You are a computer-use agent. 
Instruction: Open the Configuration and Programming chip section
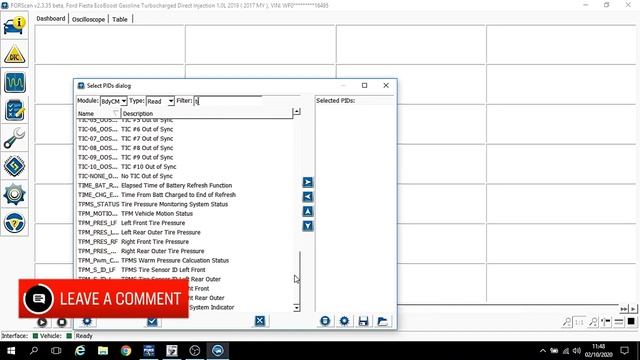pyautogui.click(x=15, y=166)
